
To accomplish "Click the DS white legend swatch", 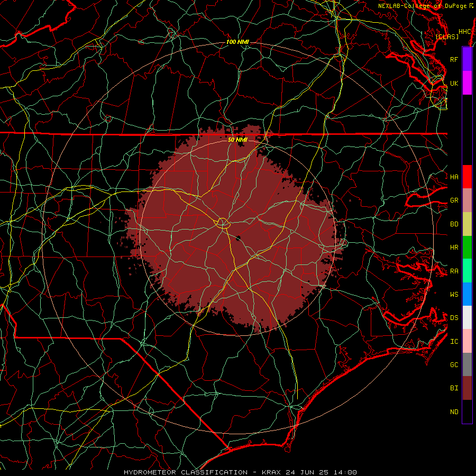I will point(467,317).
